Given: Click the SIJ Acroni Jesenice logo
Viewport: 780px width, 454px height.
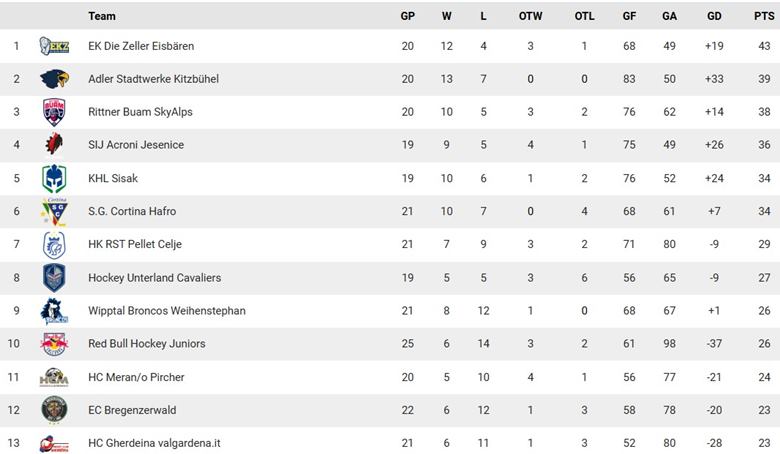Looking at the screenshot, I should 53,145.
